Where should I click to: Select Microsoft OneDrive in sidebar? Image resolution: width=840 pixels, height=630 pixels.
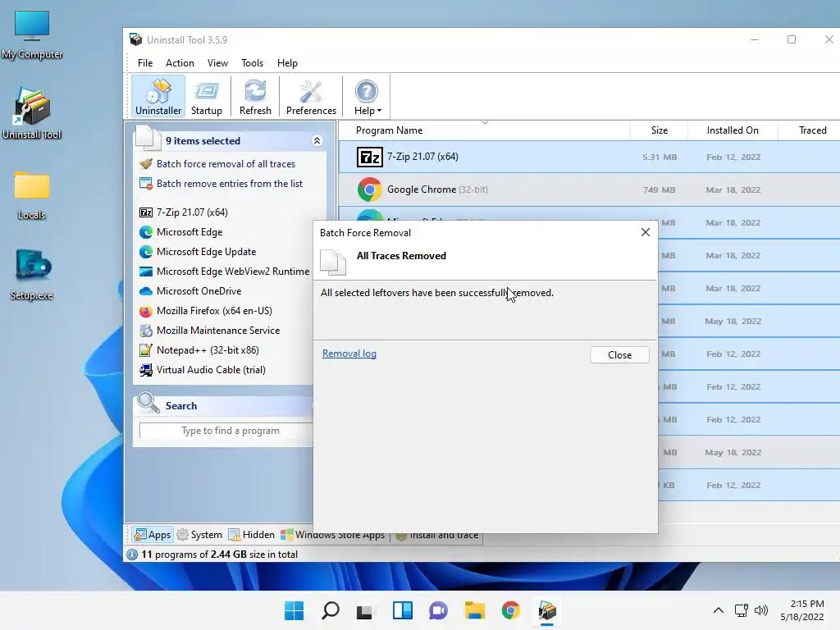point(199,291)
